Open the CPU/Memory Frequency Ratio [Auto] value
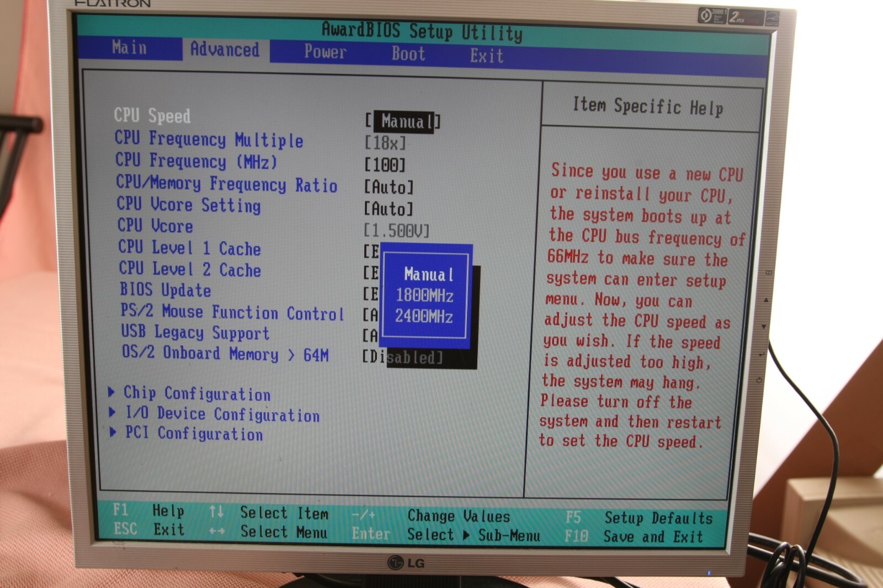This screenshot has width=883, height=588. pyautogui.click(x=389, y=187)
